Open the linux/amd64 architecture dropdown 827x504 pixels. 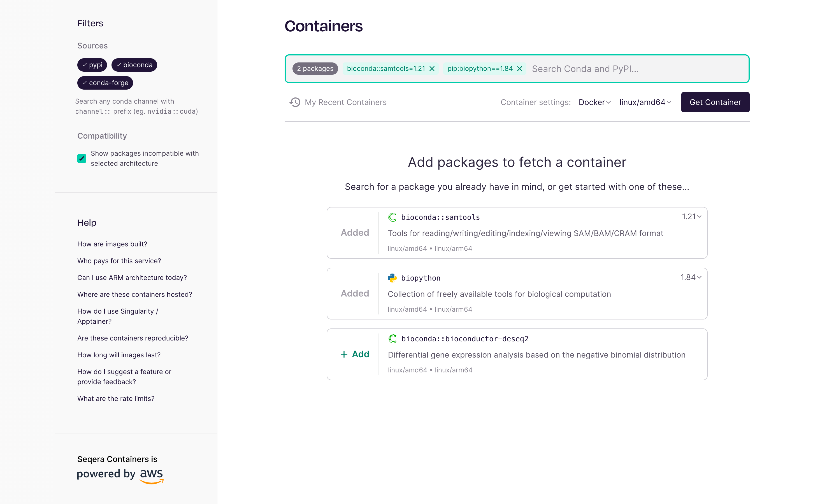tap(645, 102)
